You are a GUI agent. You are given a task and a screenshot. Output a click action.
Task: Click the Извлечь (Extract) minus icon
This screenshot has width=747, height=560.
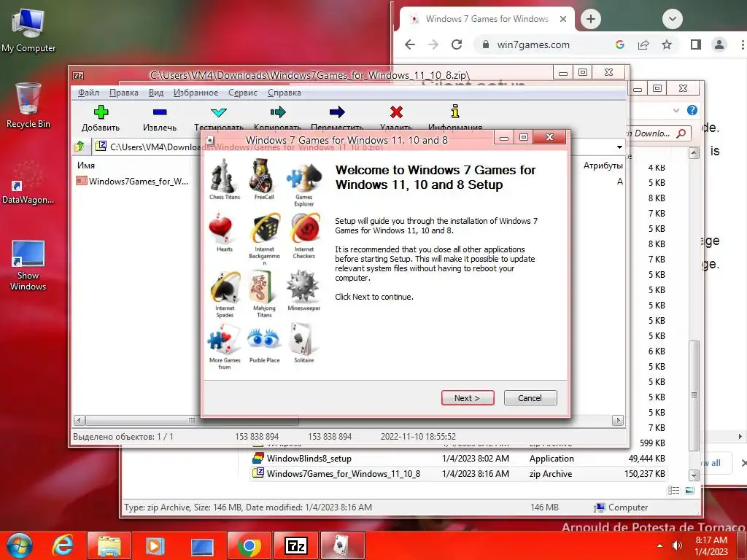[160, 112]
